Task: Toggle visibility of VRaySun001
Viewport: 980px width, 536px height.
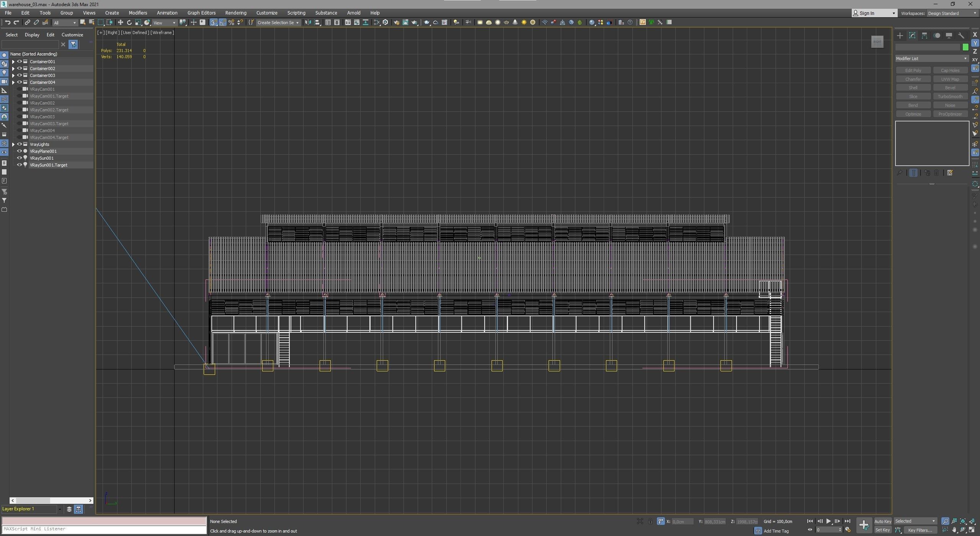Action: click(x=19, y=158)
